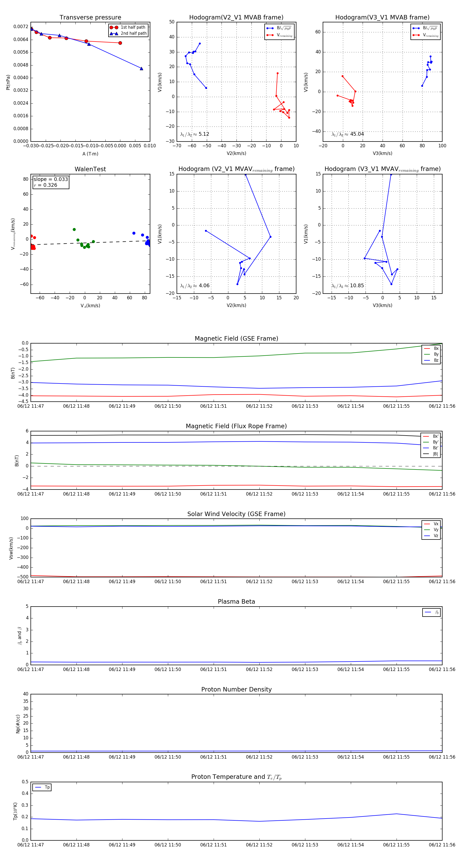The width and height of the screenshot is (473, 868).
Task: Click the λ1/λ3 ≈ 45.04 annotation
Action: click(x=347, y=134)
